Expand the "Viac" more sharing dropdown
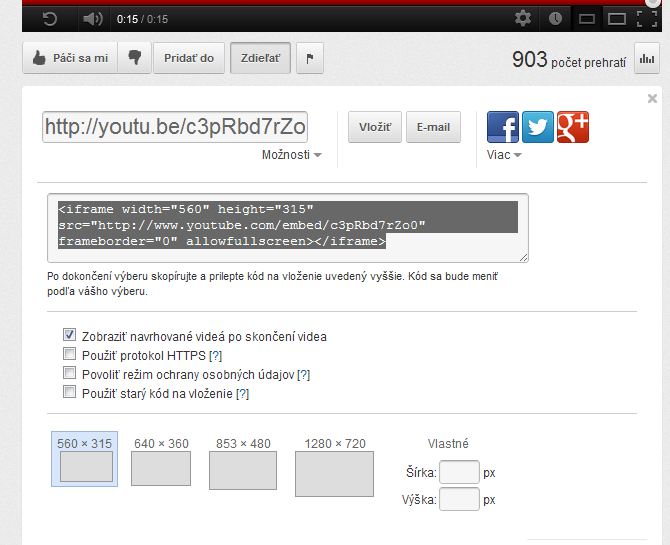The width and height of the screenshot is (670, 545). coord(504,155)
